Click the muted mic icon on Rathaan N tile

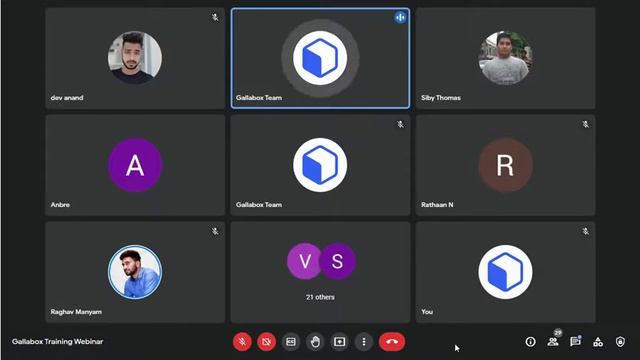[585, 124]
